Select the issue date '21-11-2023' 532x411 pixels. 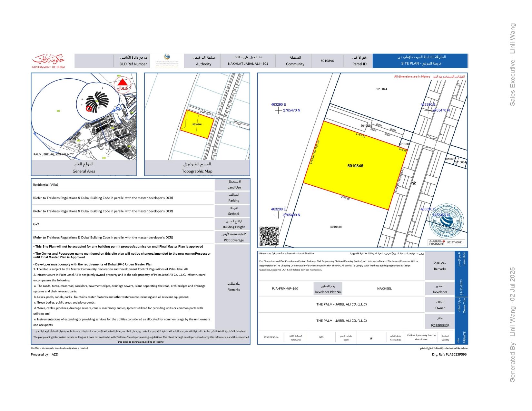tap(461, 287)
